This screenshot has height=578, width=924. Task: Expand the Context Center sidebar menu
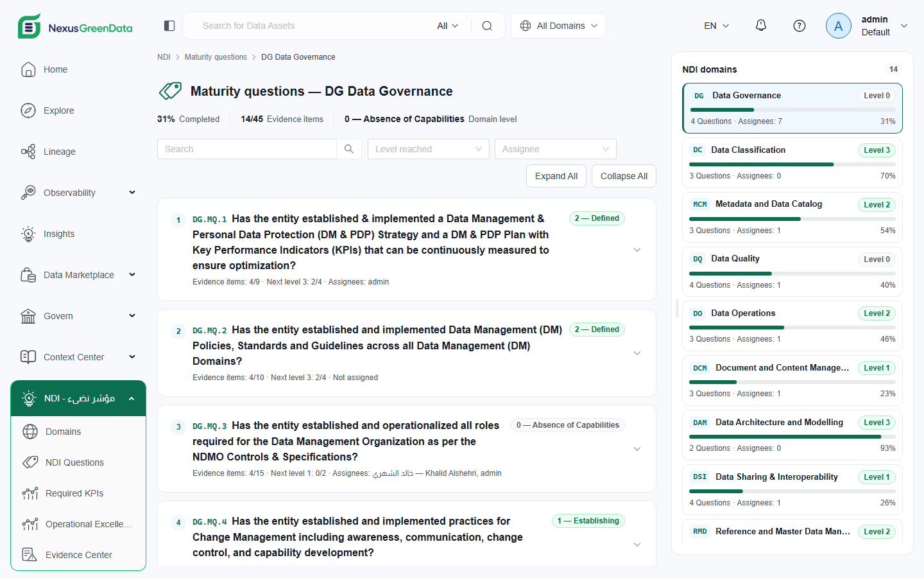78,357
